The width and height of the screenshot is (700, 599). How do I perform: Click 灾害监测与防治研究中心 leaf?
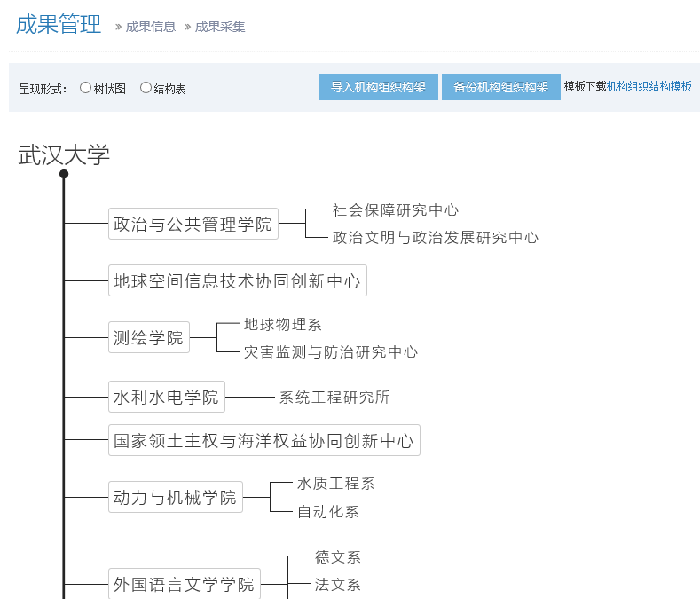(331, 352)
